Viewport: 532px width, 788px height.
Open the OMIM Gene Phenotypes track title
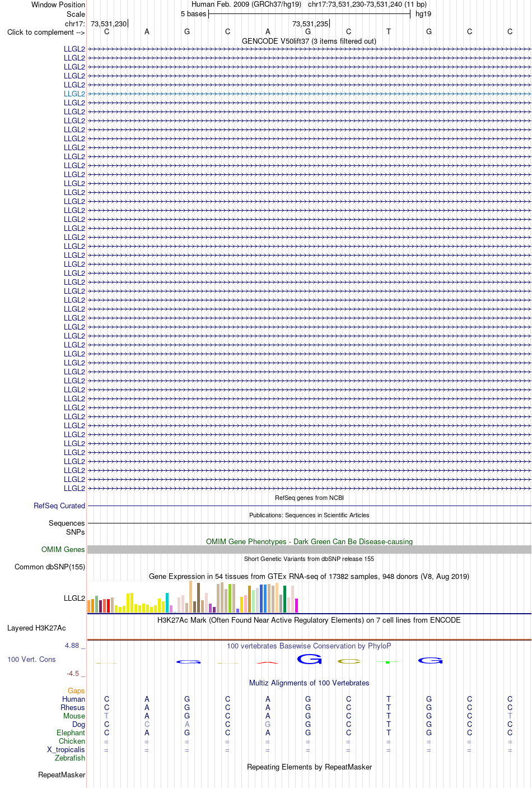[309, 541]
